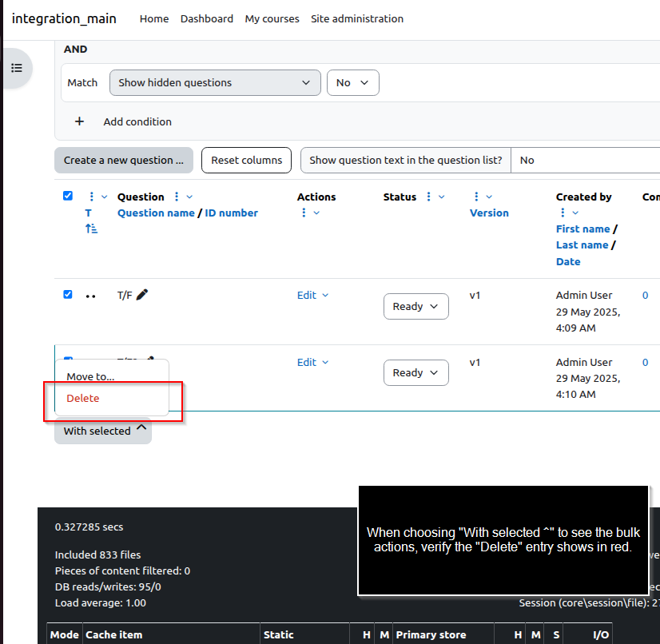
Task: Click the Included 833 files text
Action: coord(97,555)
